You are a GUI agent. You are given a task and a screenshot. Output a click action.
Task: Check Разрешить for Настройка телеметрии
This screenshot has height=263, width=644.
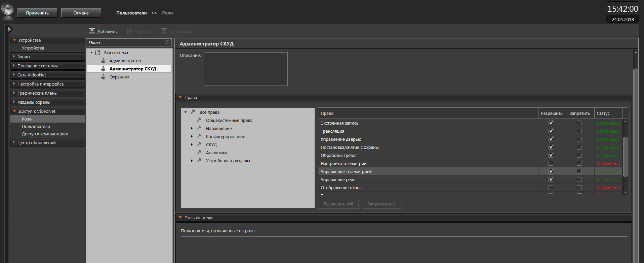tap(551, 163)
